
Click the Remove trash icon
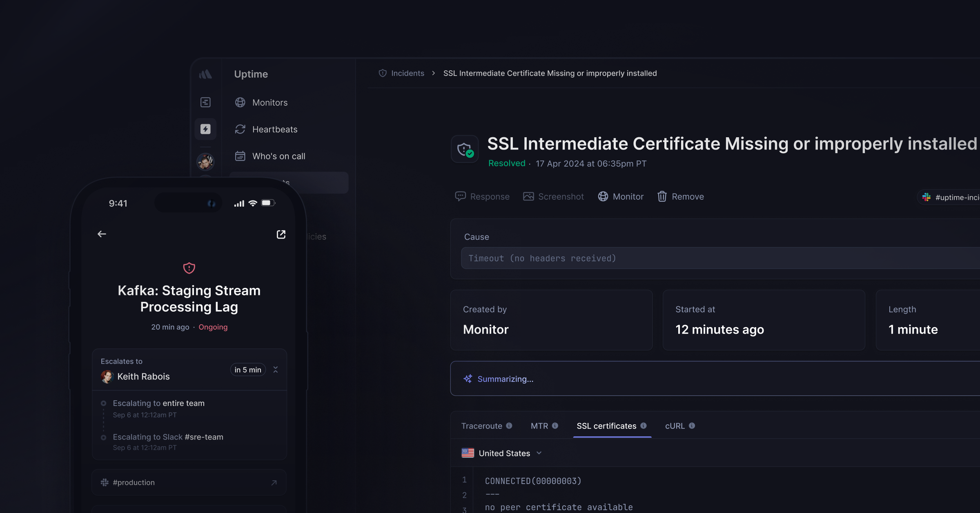662,196
